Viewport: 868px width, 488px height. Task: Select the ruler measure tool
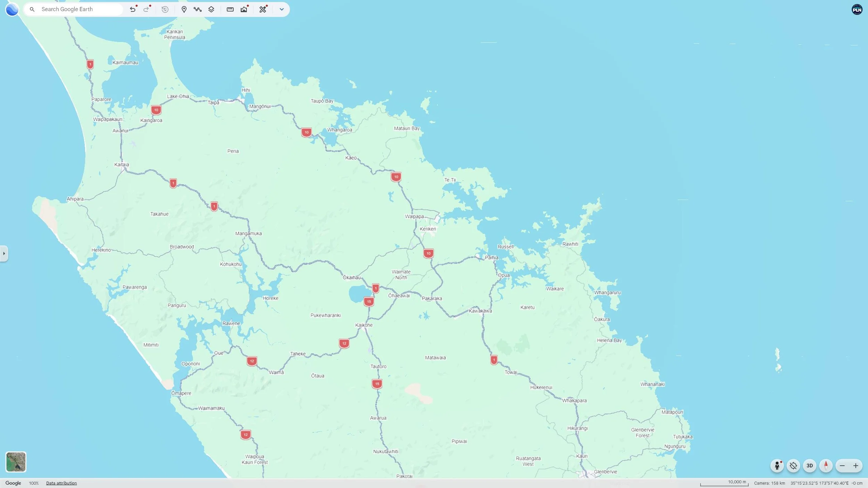click(x=230, y=9)
